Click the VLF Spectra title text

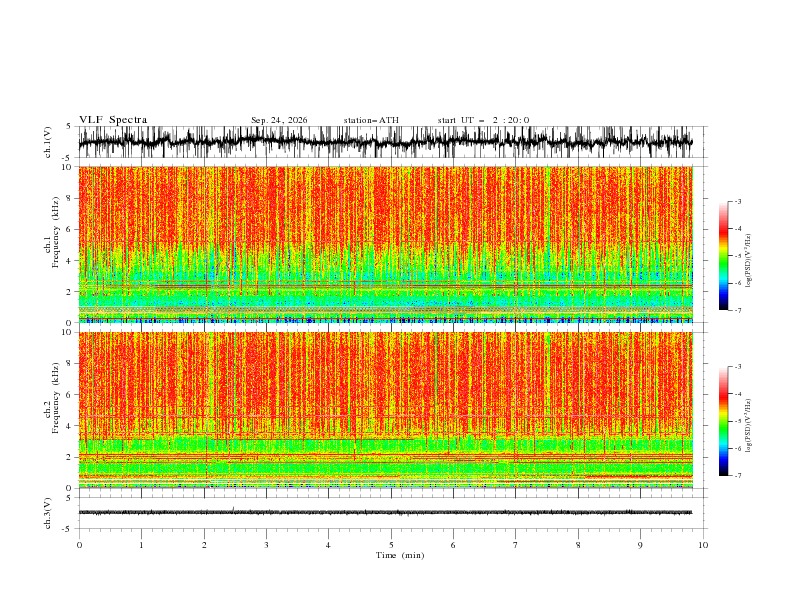pos(113,120)
